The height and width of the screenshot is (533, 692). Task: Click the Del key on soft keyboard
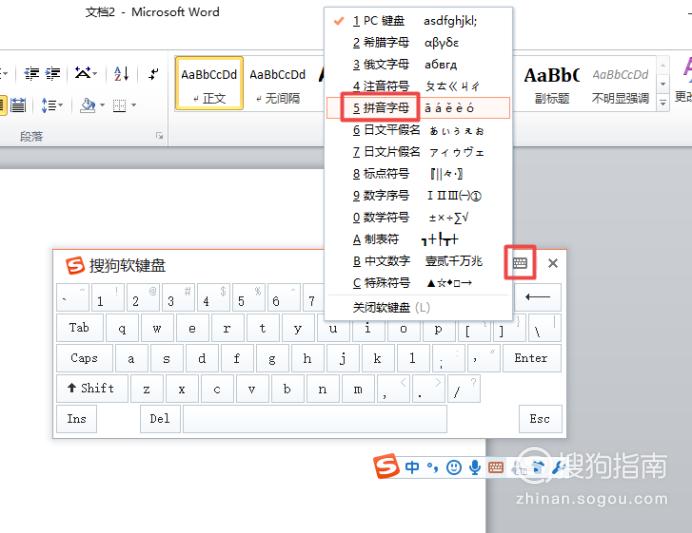[x=160, y=419]
